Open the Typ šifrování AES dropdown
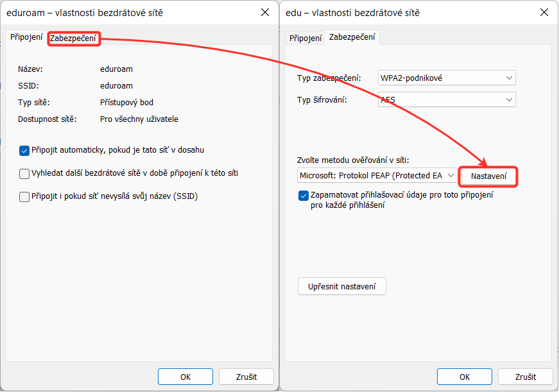This screenshot has height=392, width=559. 447,99
